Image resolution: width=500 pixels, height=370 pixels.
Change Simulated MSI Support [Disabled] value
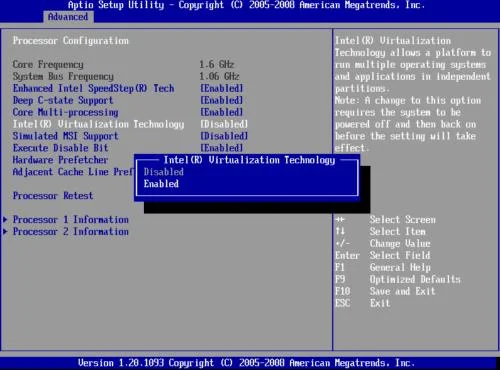coord(224,136)
